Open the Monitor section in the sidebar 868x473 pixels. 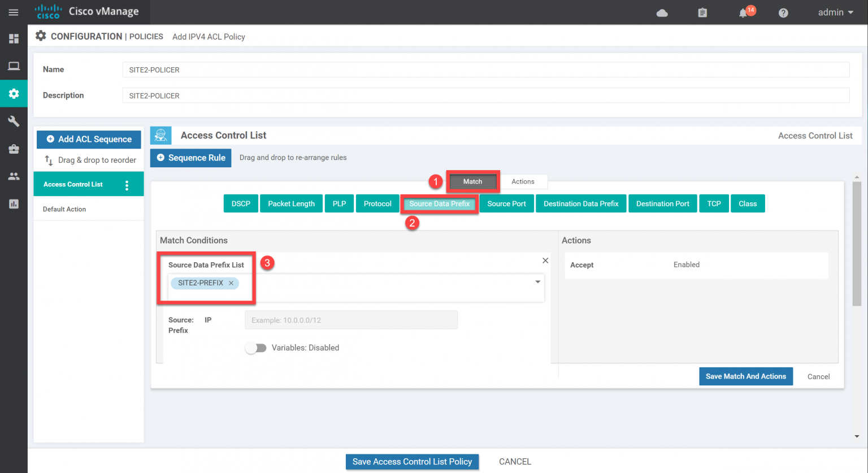14,66
